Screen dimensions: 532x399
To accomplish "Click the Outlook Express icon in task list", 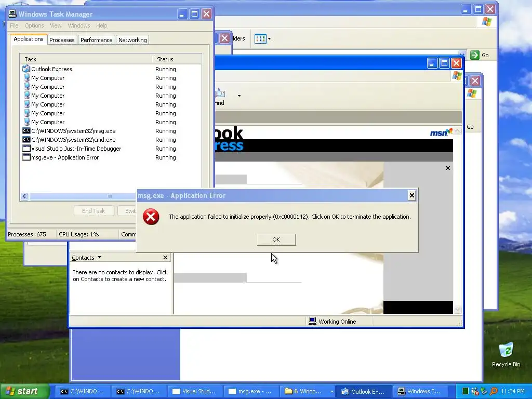I will [26, 69].
